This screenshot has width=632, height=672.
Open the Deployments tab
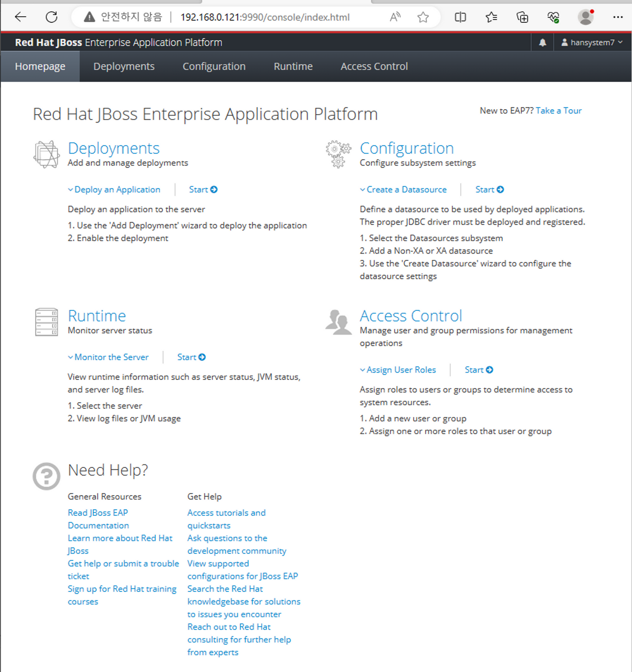[x=124, y=66]
